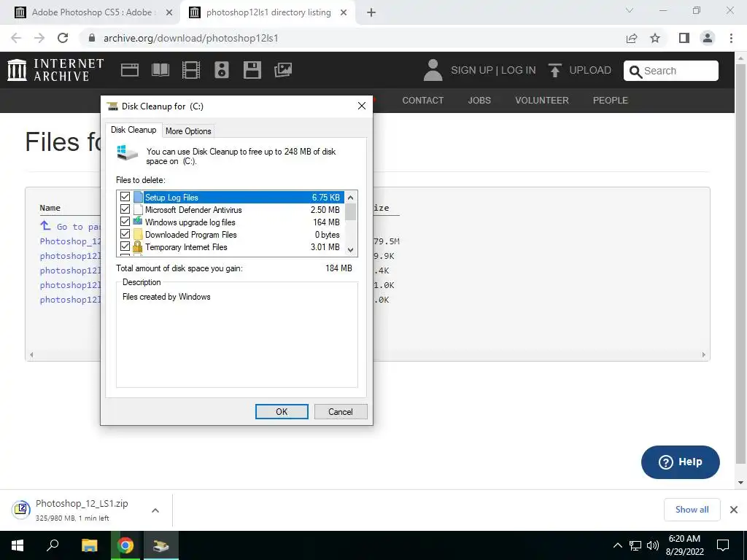Open the JOBS menu item
This screenshot has width=747, height=560.
(479, 101)
